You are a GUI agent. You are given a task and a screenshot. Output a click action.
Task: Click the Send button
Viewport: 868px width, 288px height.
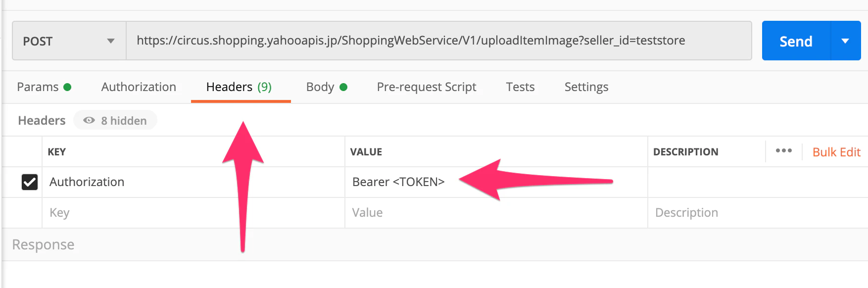click(x=796, y=41)
